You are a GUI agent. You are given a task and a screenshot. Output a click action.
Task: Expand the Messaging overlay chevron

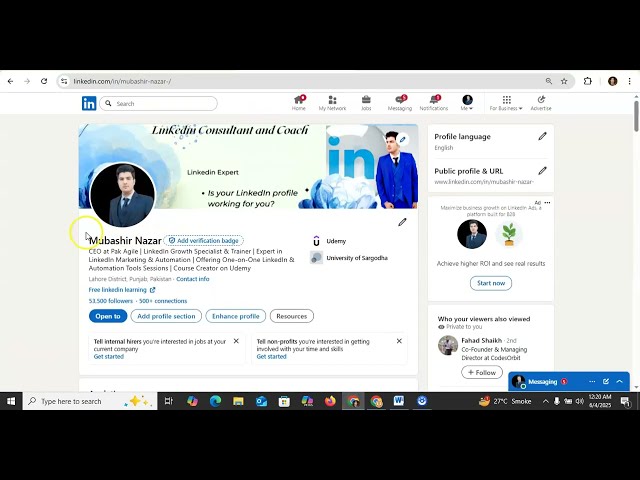pyautogui.click(x=620, y=382)
